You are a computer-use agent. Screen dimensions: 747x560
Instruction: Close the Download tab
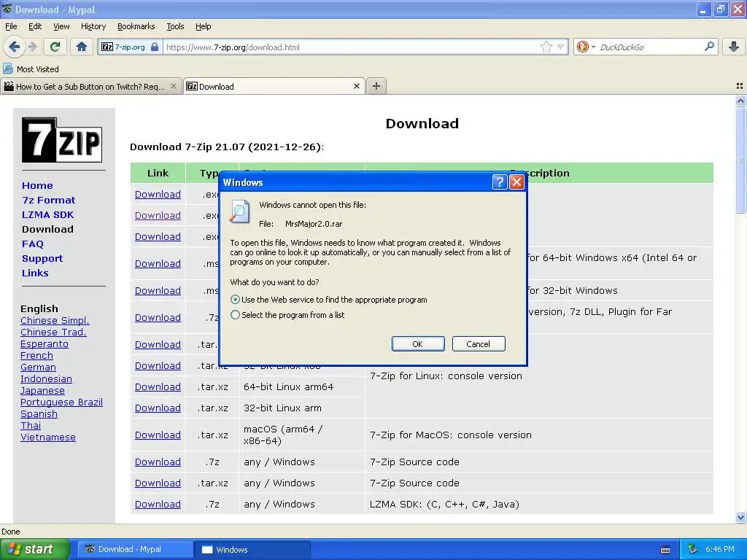coord(356,86)
